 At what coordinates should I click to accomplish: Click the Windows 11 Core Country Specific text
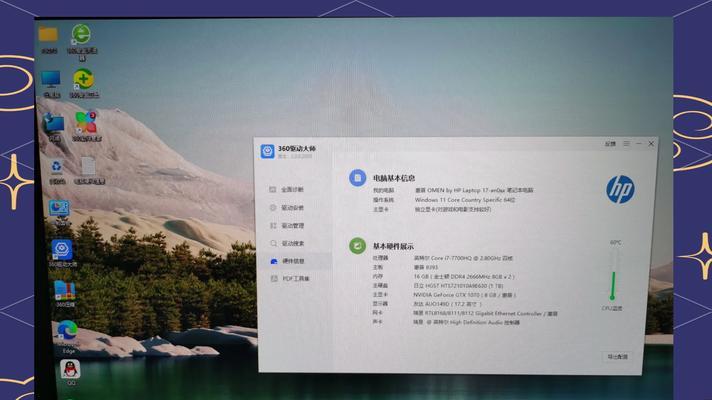click(x=465, y=200)
